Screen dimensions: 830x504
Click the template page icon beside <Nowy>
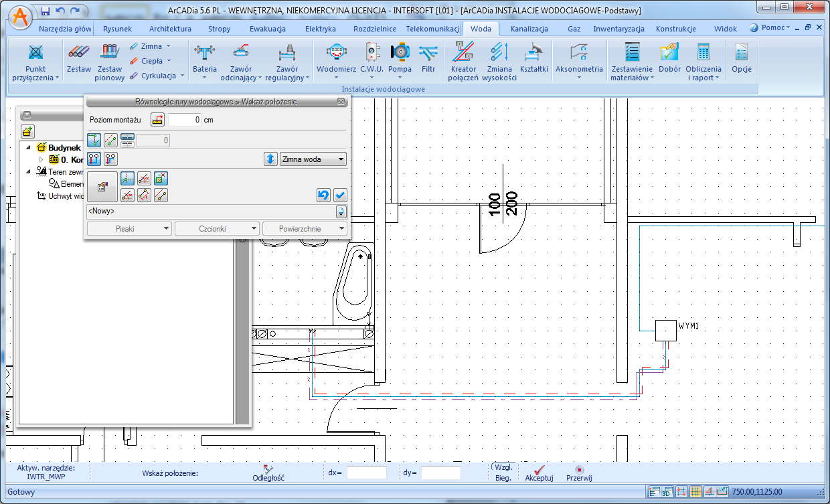point(341,211)
